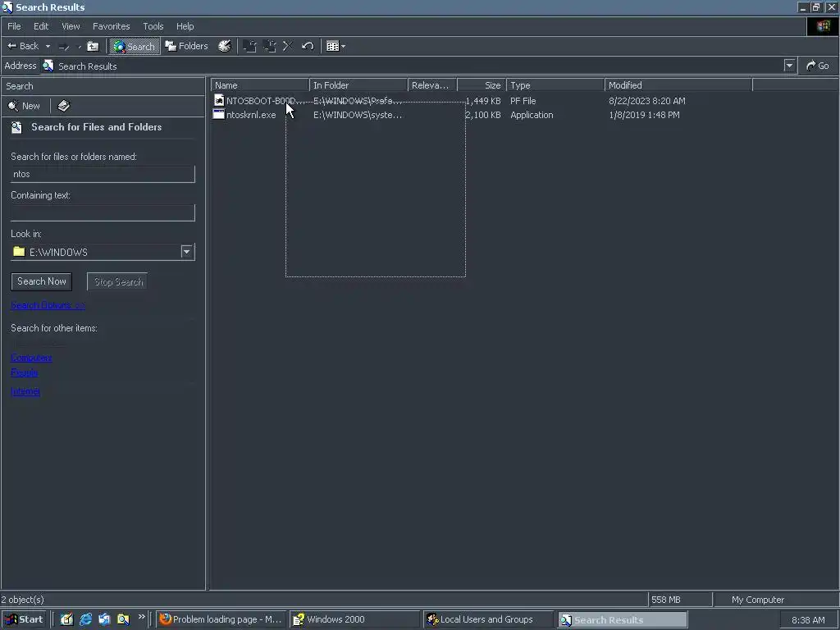Click the 1/8/2019 1:48 PM modified date

point(644,115)
